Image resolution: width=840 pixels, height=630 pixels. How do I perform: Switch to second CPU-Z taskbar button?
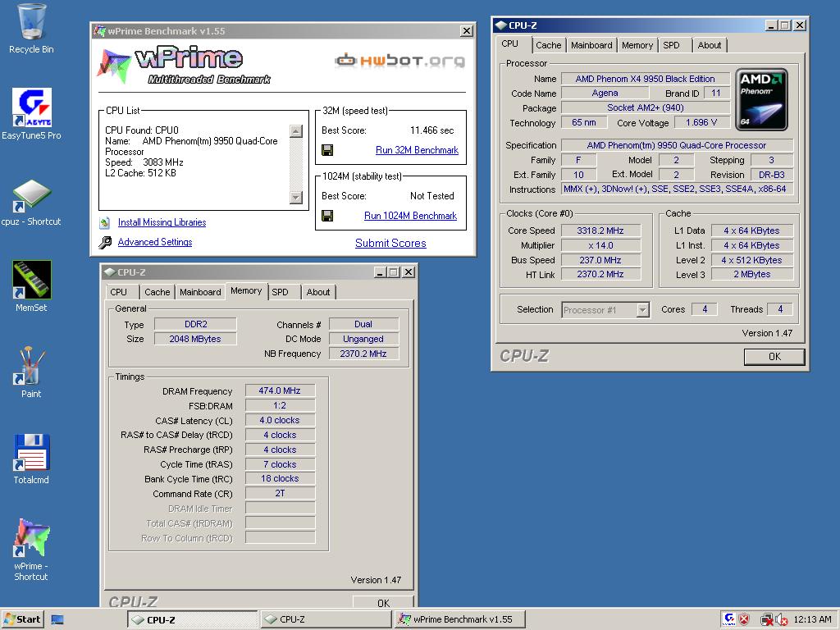pos(326,620)
